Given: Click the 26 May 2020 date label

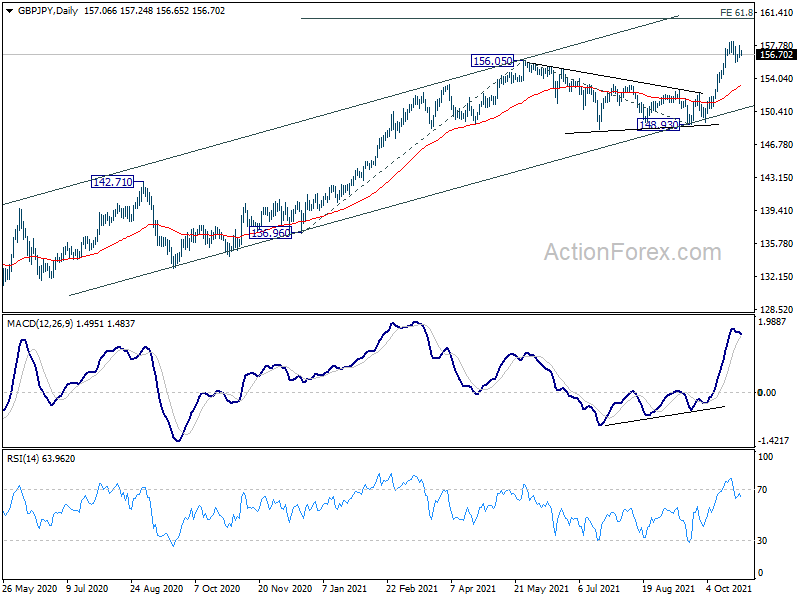Looking at the screenshot, I should (x=30, y=588).
